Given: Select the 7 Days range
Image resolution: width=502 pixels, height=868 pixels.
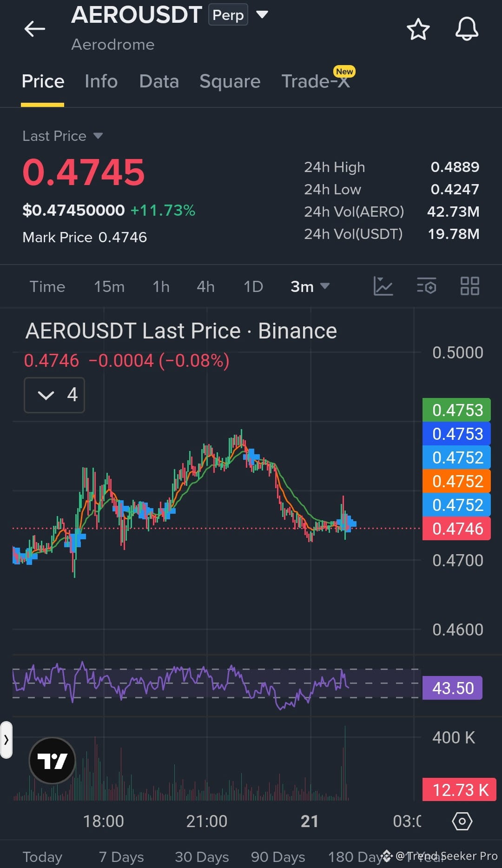Looking at the screenshot, I should point(121,856).
